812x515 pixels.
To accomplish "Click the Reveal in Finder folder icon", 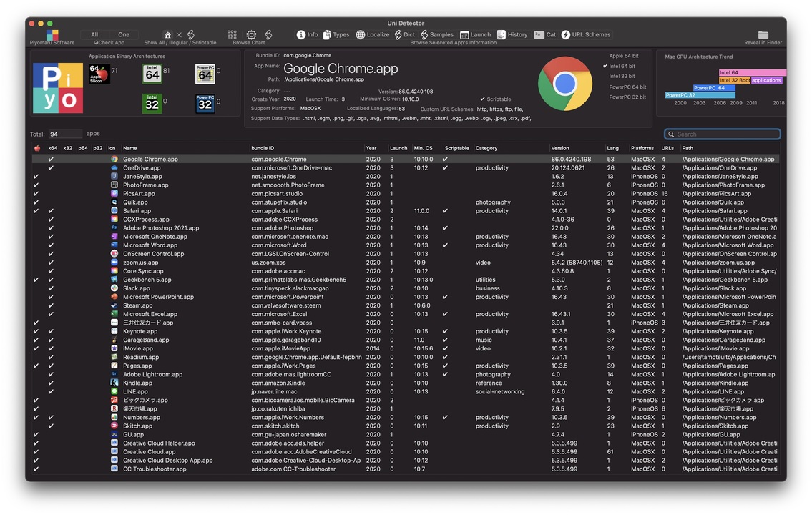I will (x=763, y=34).
